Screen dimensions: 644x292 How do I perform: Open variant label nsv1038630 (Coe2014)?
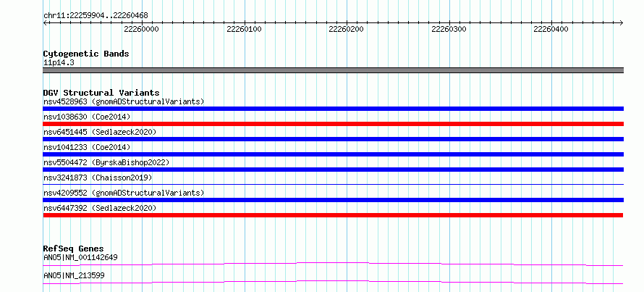click(87, 117)
